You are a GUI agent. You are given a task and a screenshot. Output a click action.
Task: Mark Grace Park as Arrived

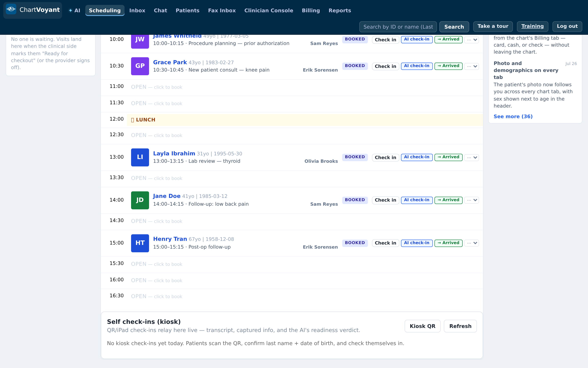pyautogui.click(x=448, y=66)
